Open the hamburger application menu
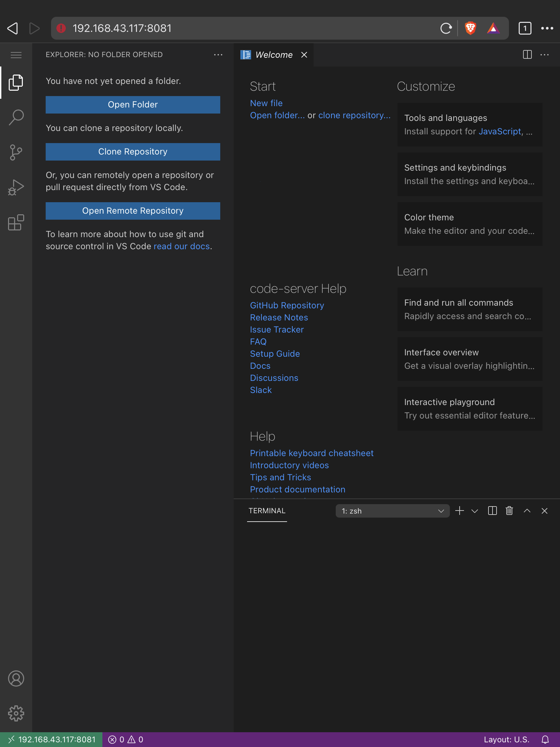Viewport: 560px width, 747px height. pyautogui.click(x=16, y=55)
